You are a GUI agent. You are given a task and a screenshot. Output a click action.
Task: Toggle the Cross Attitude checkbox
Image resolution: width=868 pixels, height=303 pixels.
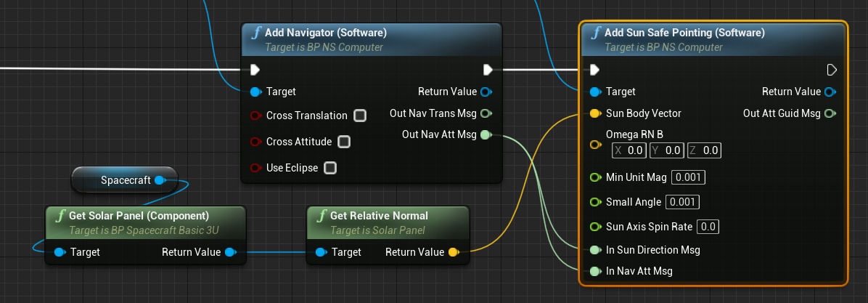pos(344,142)
